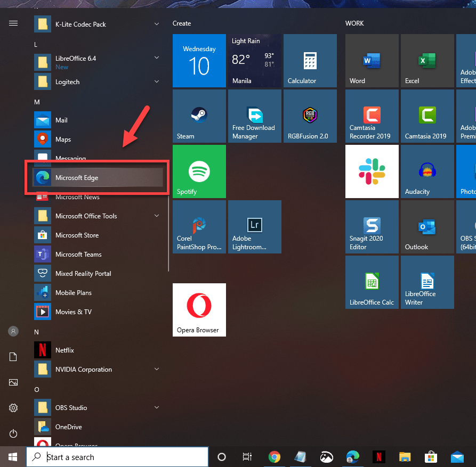Click the Windows Start button
Image resolution: width=476 pixels, height=467 pixels.
tap(13, 457)
